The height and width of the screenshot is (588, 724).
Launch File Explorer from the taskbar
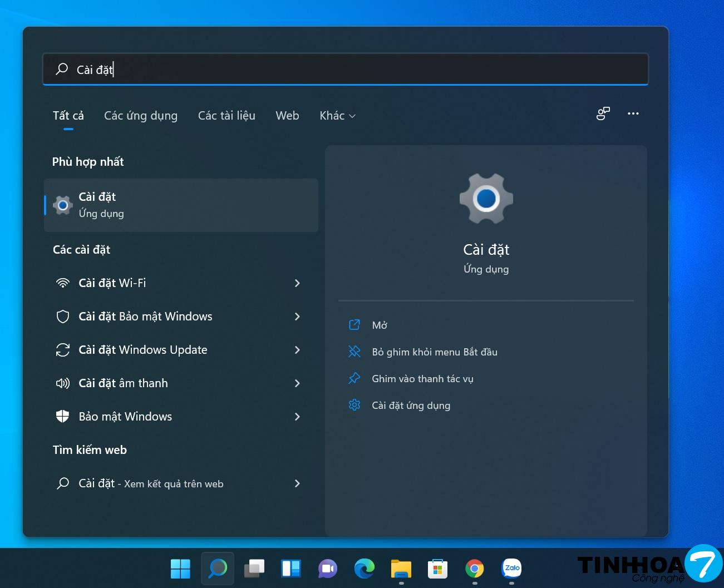click(x=401, y=569)
